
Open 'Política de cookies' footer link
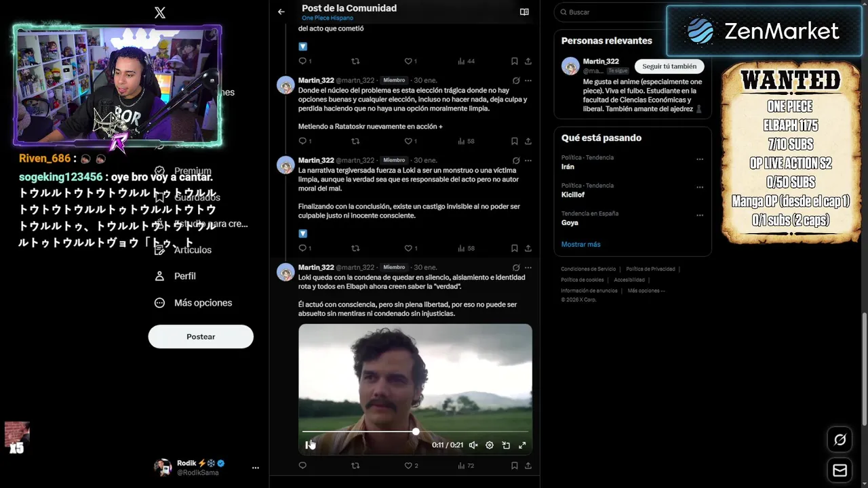tap(583, 280)
